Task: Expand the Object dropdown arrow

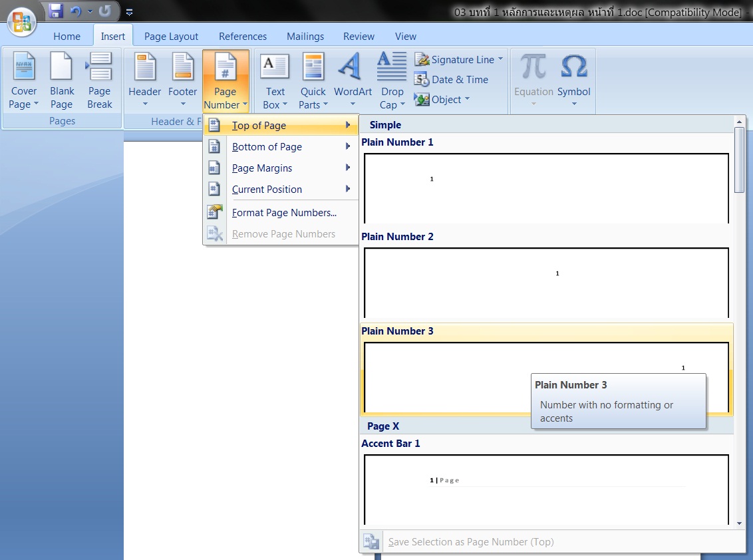Action: [467, 99]
